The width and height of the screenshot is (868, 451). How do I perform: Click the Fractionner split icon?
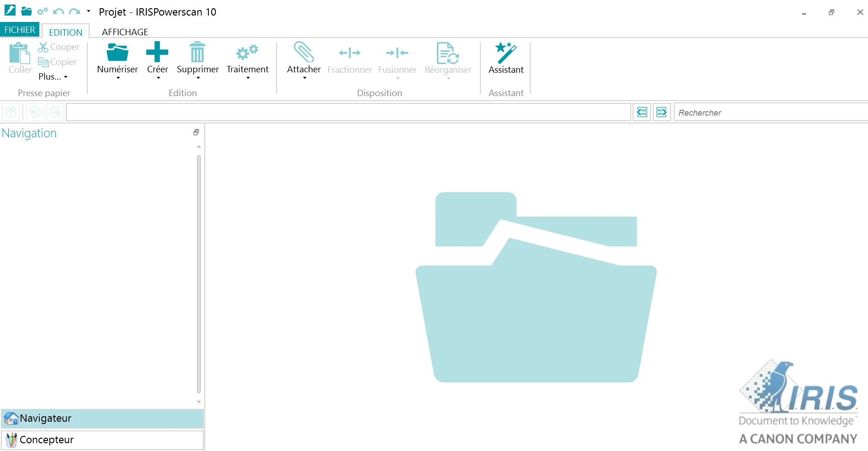pos(350,53)
